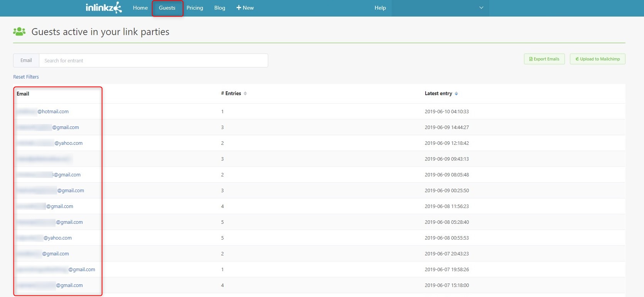Open guest email with 2019-06-07 15:18:00 entry
This screenshot has width=644, height=297.
[50, 285]
